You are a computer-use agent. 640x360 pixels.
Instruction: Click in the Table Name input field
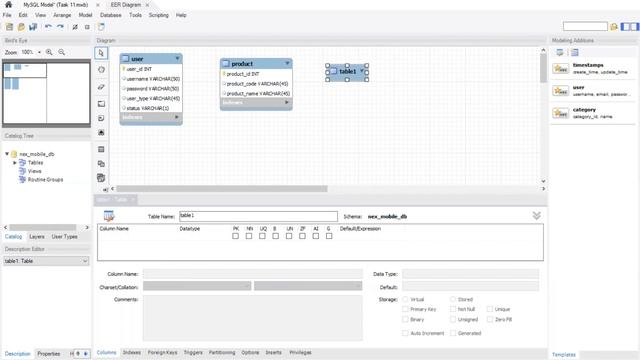tap(258, 216)
